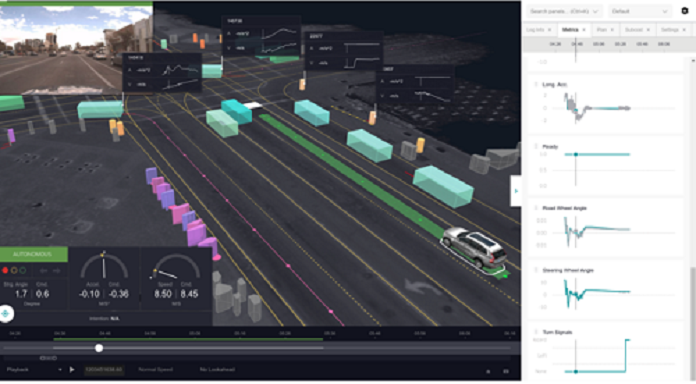Click the timestamp input field

pyautogui.click(x=104, y=369)
